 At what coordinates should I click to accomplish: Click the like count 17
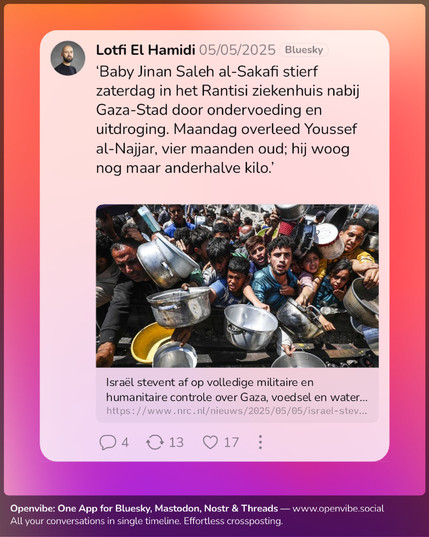click(x=231, y=442)
